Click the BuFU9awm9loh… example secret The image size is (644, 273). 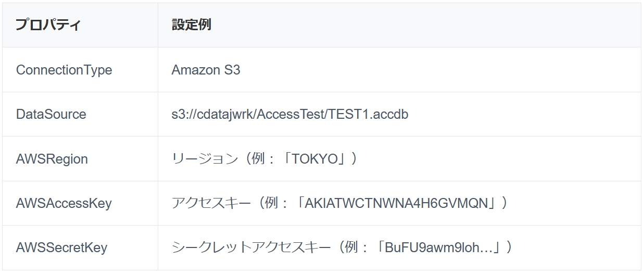(x=438, y=247)
